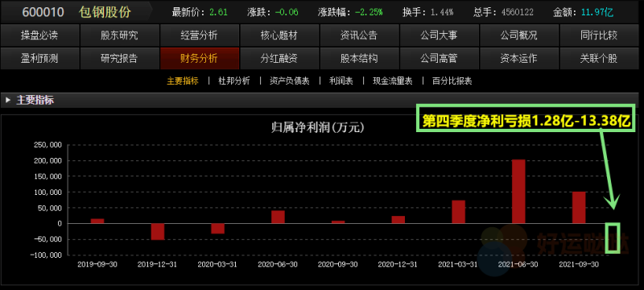Click x-axis label 2019-09-30
Image resolution: width=644 pixels, height=290 pixels.
(x=97, y=264)
